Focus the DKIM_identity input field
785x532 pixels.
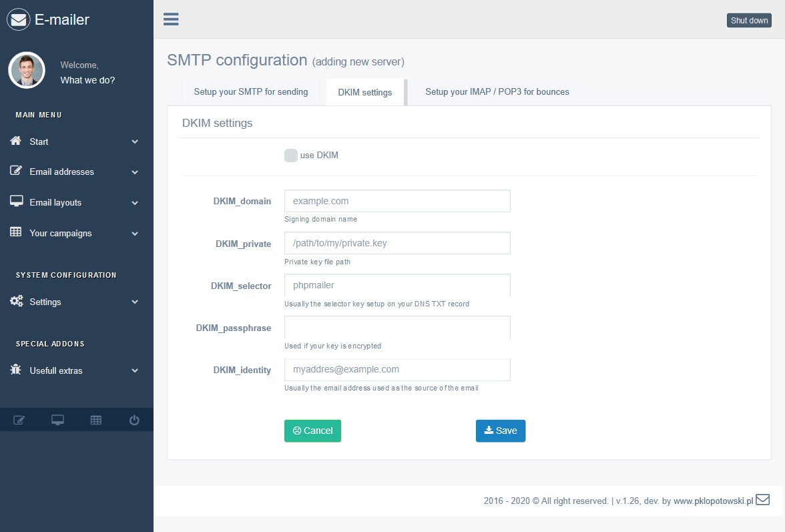click(x=398, y=369)
